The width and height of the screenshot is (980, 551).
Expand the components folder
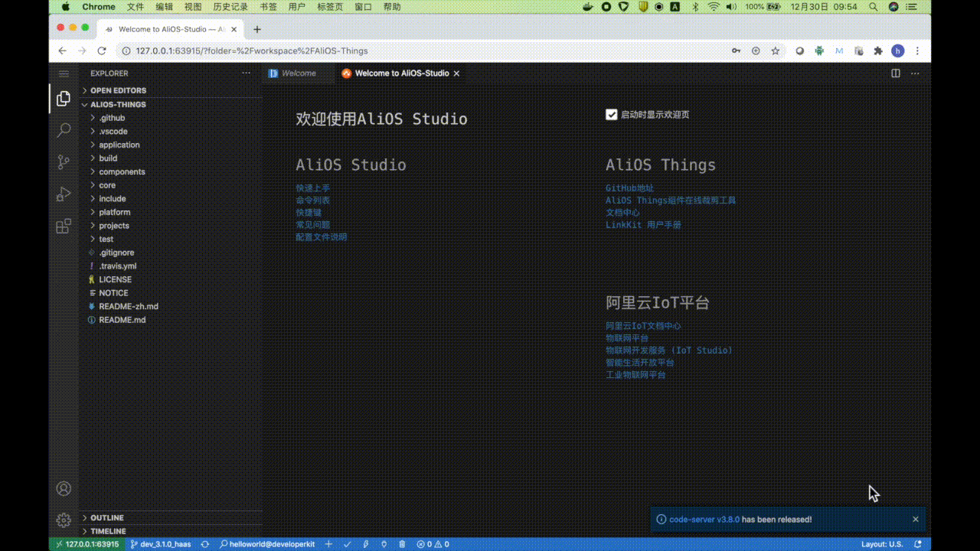[x=171, y=171]
